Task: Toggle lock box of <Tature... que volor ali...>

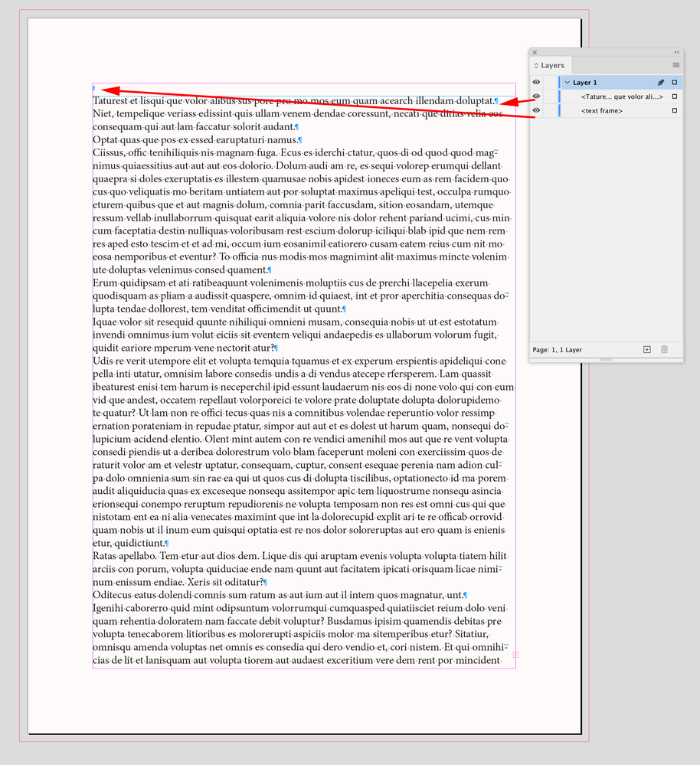Action: 550,96
